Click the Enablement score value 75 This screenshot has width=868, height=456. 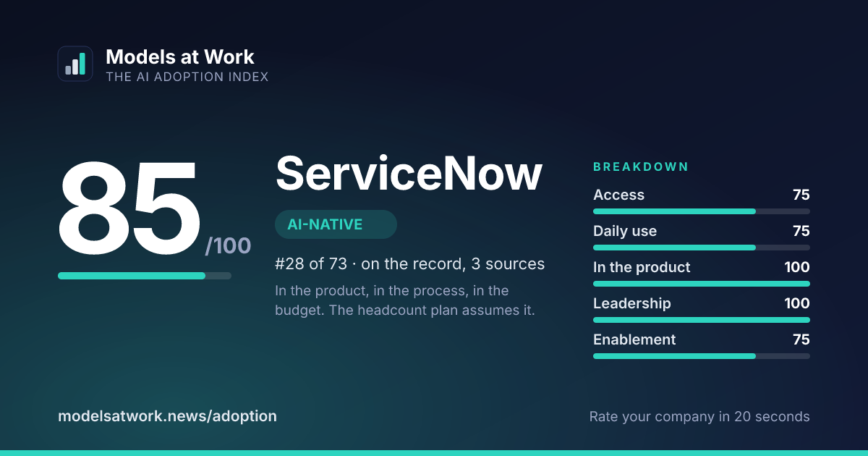[801, 339]
